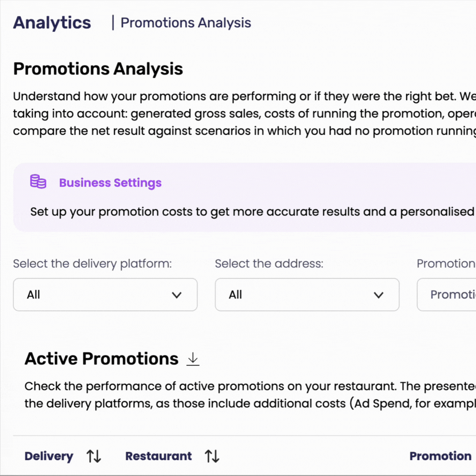Image resolution: width=476 pixels, height=476 pixels.
Task: Click the Restaurant column header
Action: point(159,456)
